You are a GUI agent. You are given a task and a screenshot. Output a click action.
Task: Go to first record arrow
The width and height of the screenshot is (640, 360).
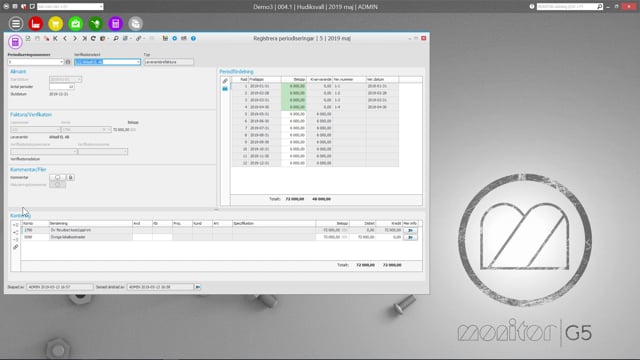56,38
